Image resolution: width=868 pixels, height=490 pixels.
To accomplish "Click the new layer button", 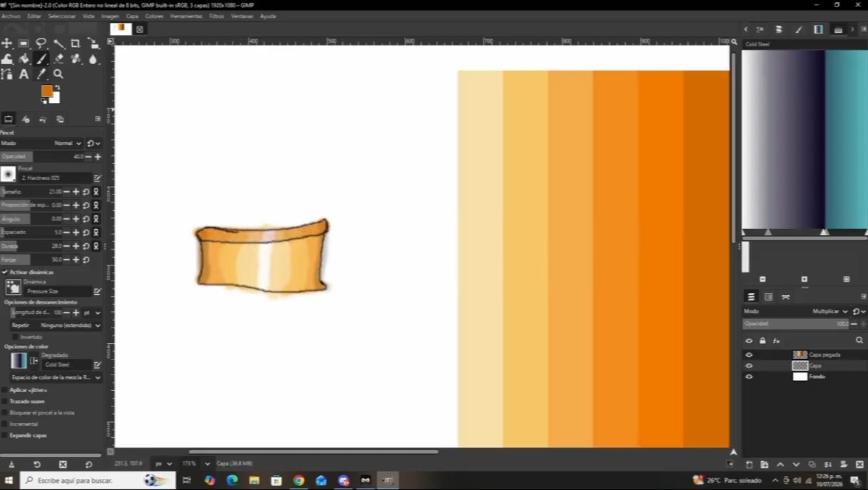I will pyautogui.click(x=749, y=465).
